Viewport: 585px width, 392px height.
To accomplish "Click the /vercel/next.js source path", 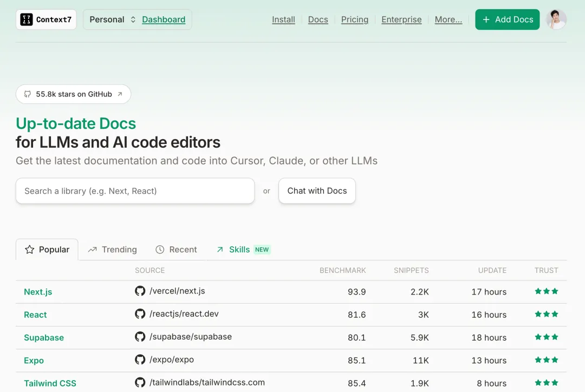I will coord(177,291).
